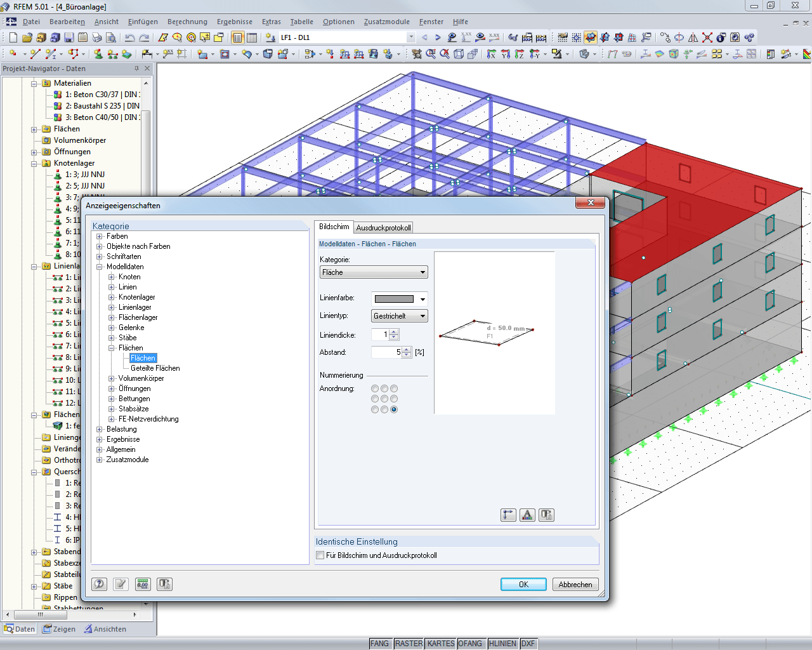Viewport: 812px width, 650px height.
Task: Click the zoom window magnifier icon
Action: click(x=431, y=54)
